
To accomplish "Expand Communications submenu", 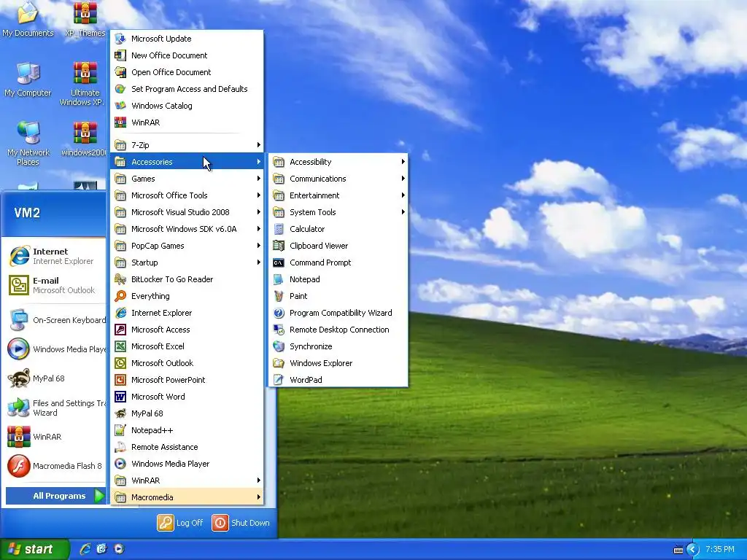I will coord(338,179).
